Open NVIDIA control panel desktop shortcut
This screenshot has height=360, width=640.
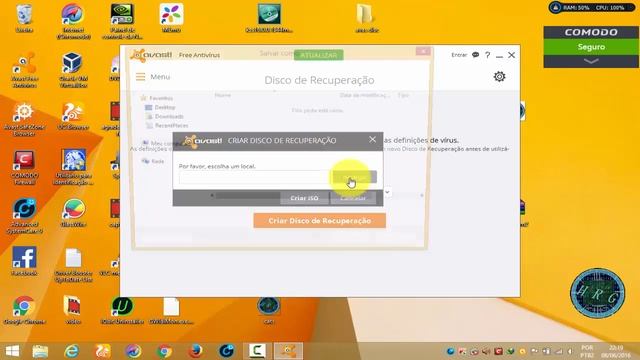pyautogui.click(x=122, y=21)
